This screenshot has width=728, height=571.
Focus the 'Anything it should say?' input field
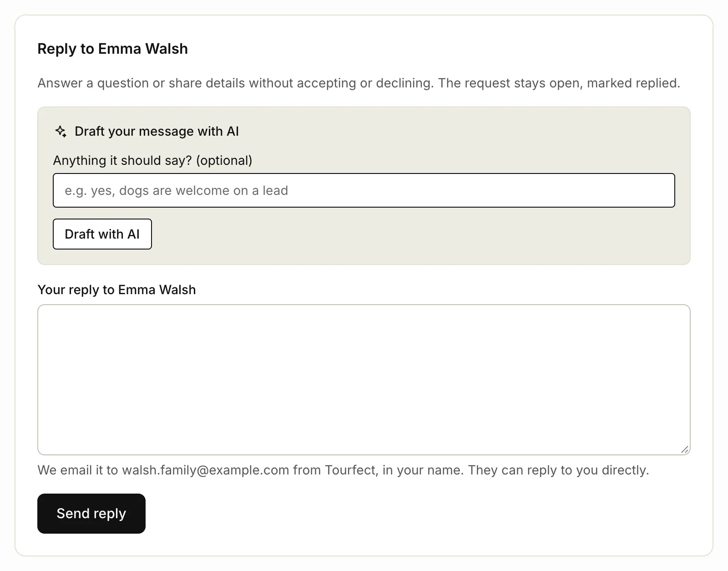[x=364, y=190]
